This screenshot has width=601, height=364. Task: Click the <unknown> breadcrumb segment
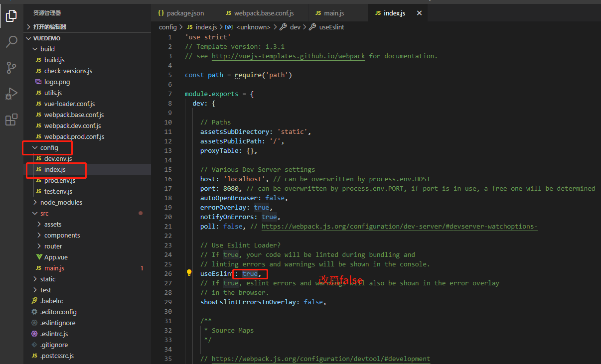pyautogui.click(x=248, y=27)
